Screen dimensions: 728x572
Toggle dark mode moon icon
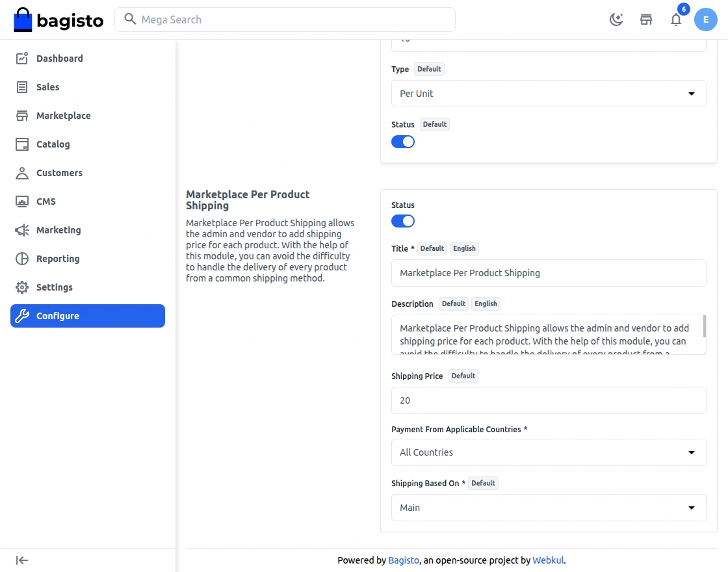point(616,19)
